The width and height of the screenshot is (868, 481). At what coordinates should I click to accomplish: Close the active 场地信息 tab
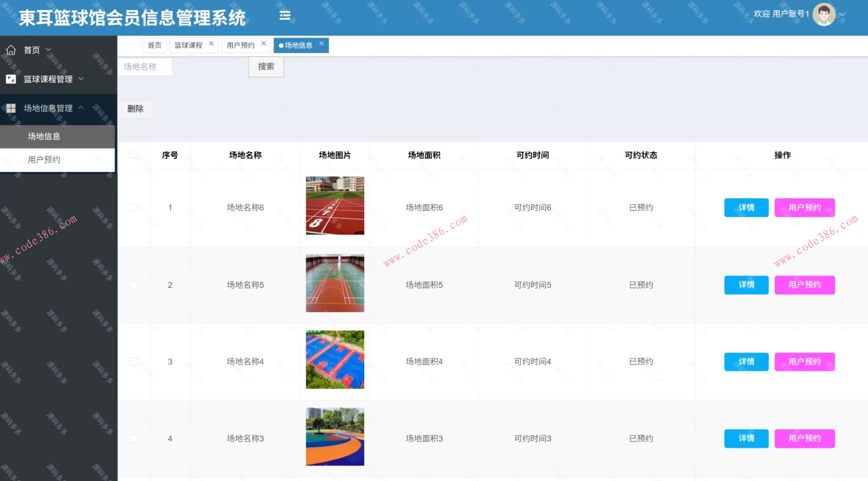coord(321,44)
